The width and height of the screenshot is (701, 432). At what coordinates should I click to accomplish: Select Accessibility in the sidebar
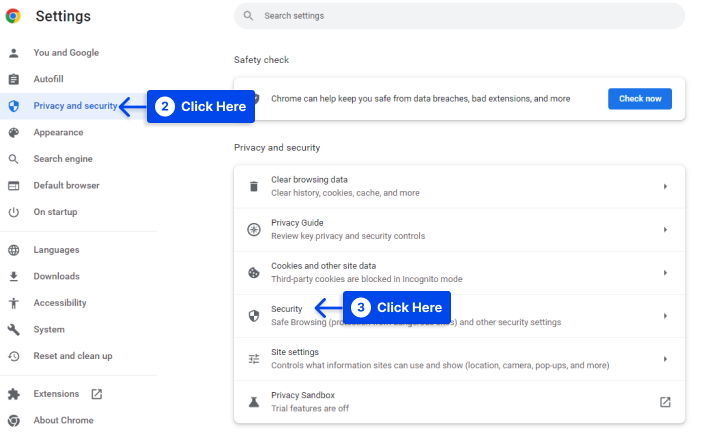pos(60,303)
